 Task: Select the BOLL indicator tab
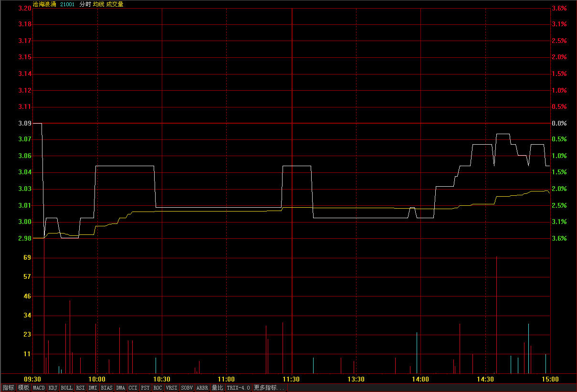point(67,388)
